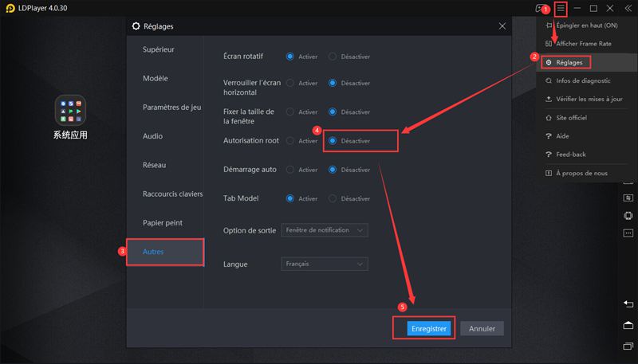Open the 系统应用 app folder
This screenshot has height=364, width=638.
click(x=70, y=111)
